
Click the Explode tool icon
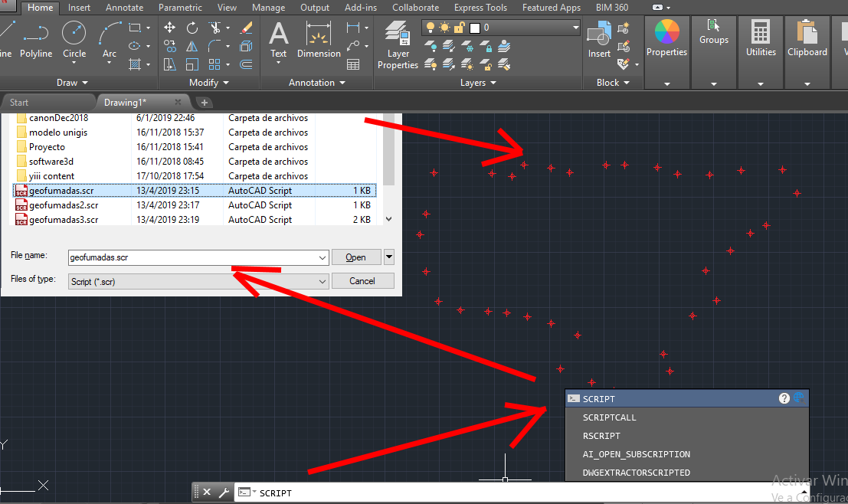tap(246, 47)
